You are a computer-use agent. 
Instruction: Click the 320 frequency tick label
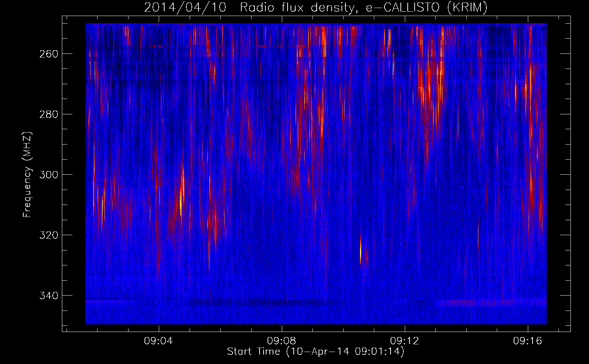click(49, 235)
